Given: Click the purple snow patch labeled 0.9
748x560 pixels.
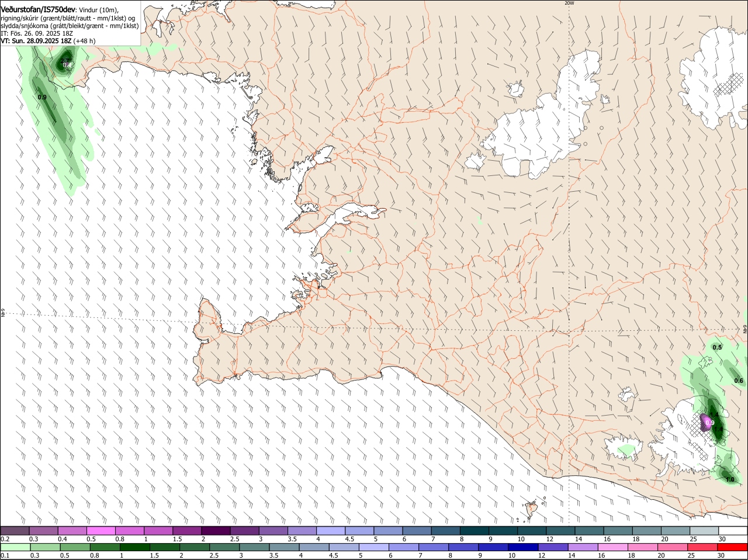Looking at the screenshot, I should click(707, 422).
